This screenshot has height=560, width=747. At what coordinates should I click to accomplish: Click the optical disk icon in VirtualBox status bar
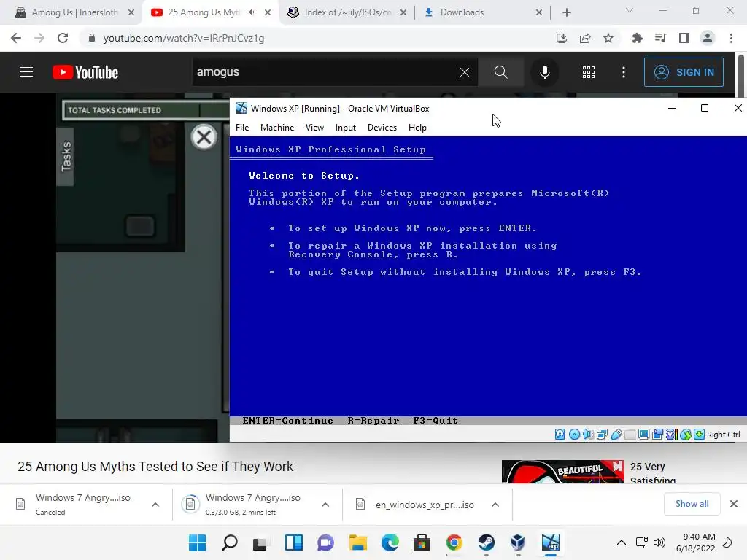pyautogui.click(x=575, y=435)
